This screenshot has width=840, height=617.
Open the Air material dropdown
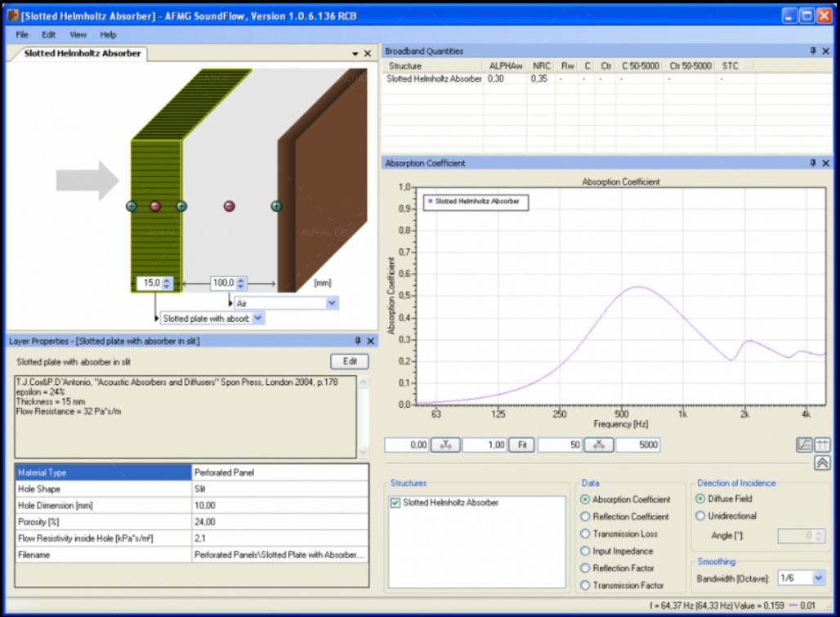coord(331,303)
